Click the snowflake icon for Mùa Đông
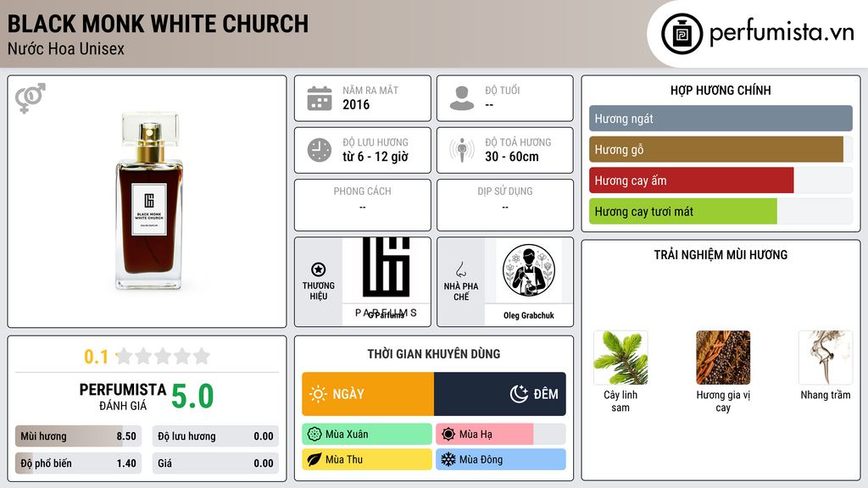 tap(448, 459)
